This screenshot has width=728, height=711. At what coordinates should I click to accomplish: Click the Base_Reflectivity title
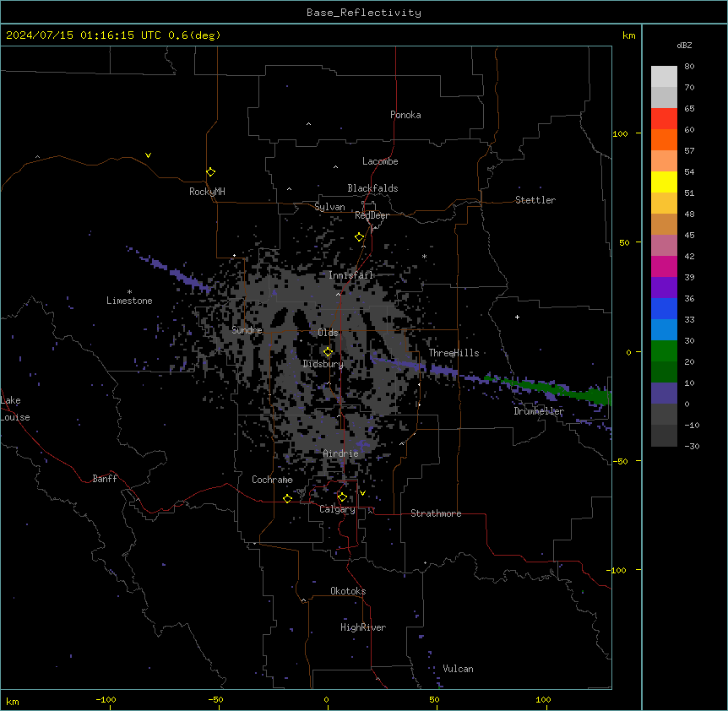(x=364, y=13)
